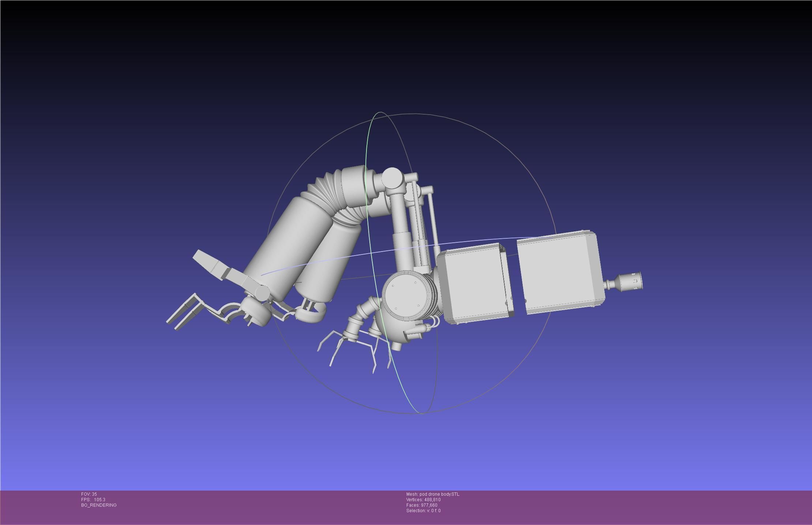Click the spherical shoulder joint on top
The width and height of the screenshot is (812, 525).
(392, 177)
